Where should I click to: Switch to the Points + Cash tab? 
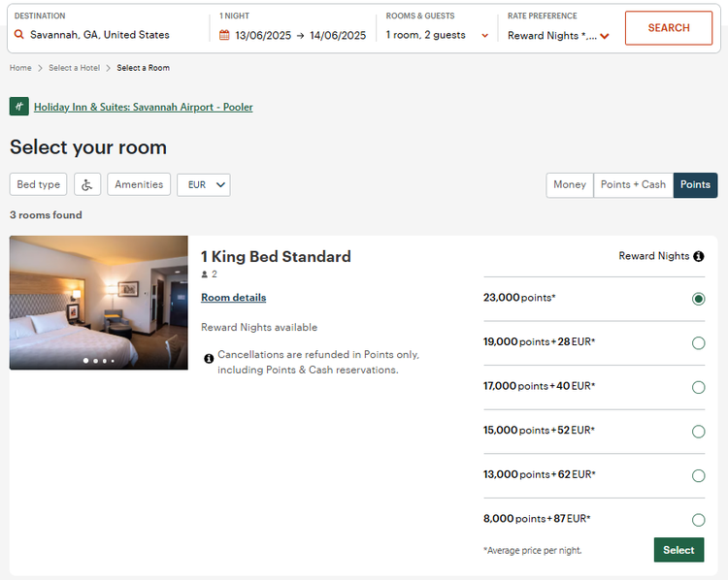(633, 185)
